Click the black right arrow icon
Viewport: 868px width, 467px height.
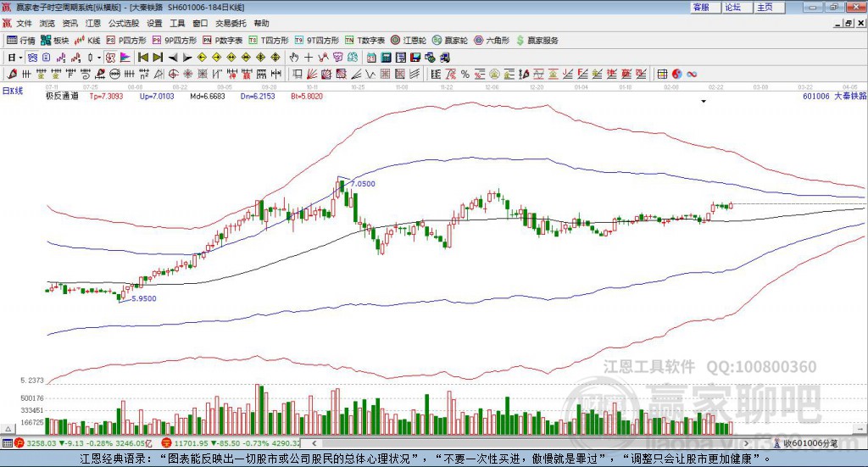[x=187, y=58]
